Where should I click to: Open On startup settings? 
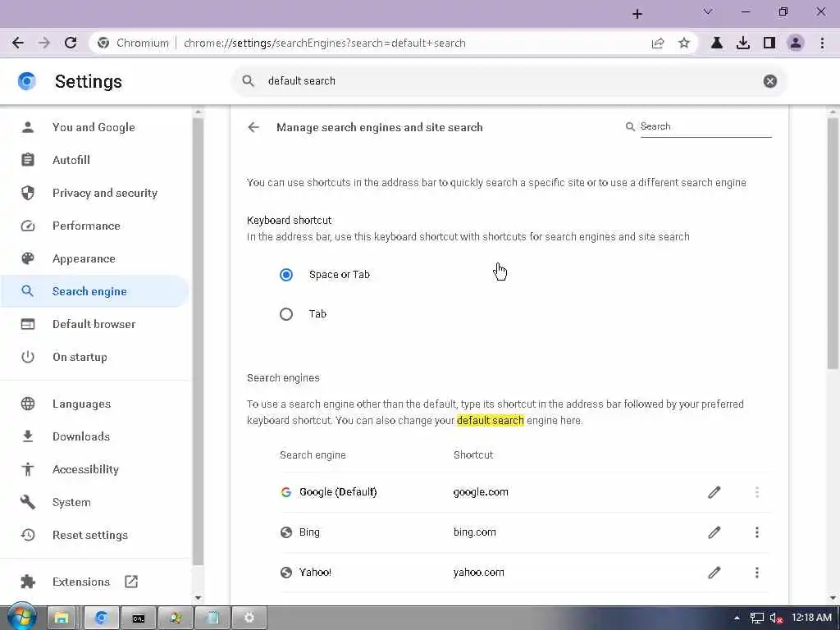pyautogui.click(x=94, y=357)
